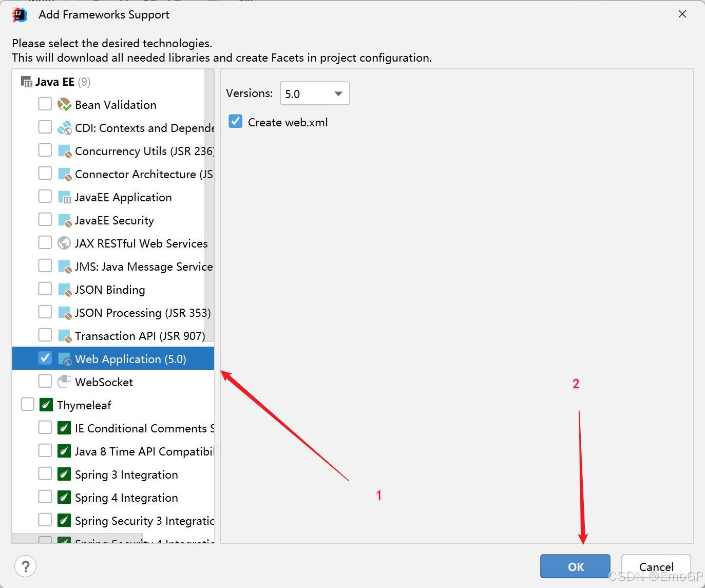
Task: Check the CDI Contexts and Dependency checkbox
Action: 45,127
